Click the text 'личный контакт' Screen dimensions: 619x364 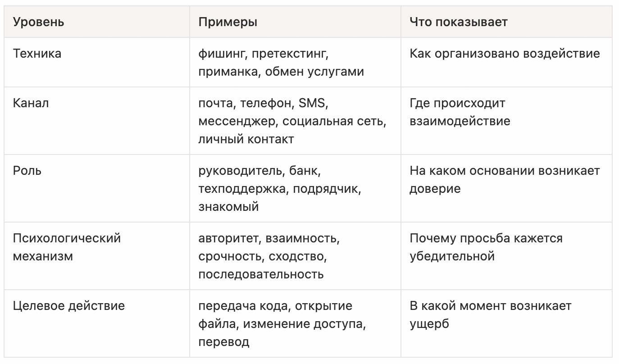point(246,139)
